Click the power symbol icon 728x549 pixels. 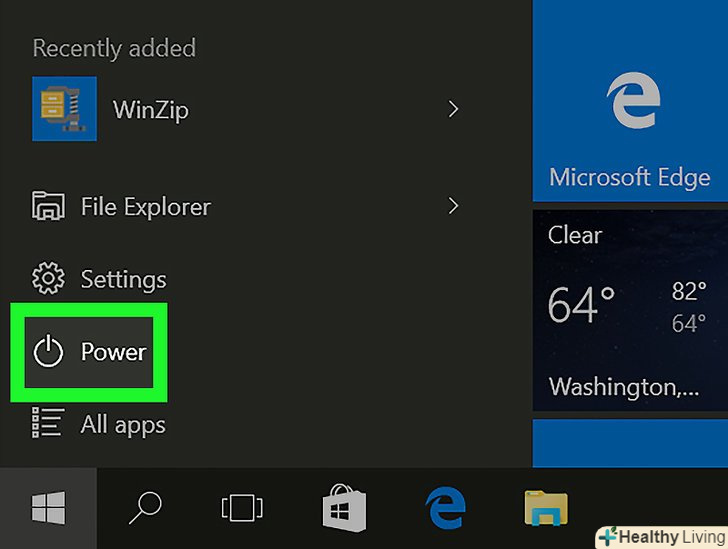point(48,352)
